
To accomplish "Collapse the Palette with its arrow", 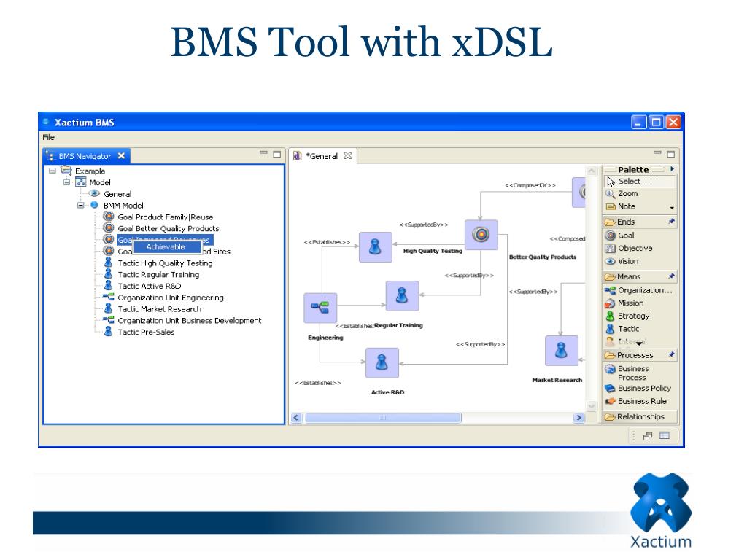I will [x=672, y=169].
